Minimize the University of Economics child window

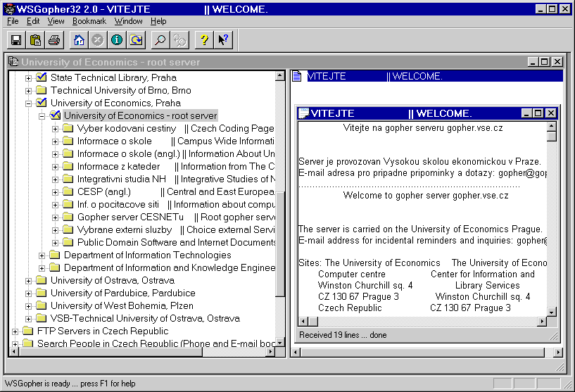533,62
